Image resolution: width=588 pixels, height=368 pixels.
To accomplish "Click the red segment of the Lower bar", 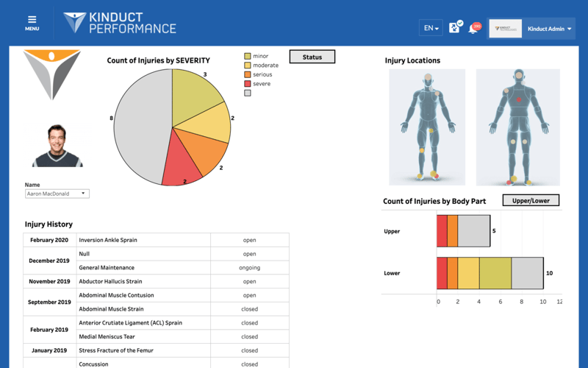I will [x=442, y=273].
